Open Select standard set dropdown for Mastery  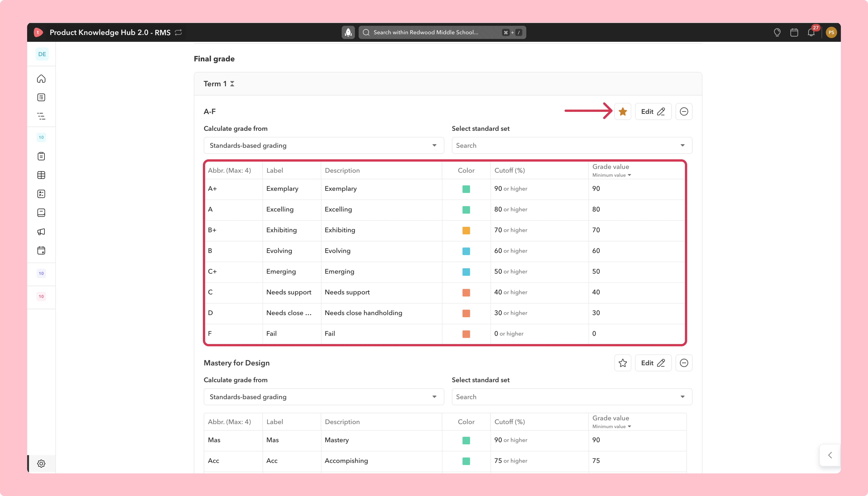click(x=572, y=397)
